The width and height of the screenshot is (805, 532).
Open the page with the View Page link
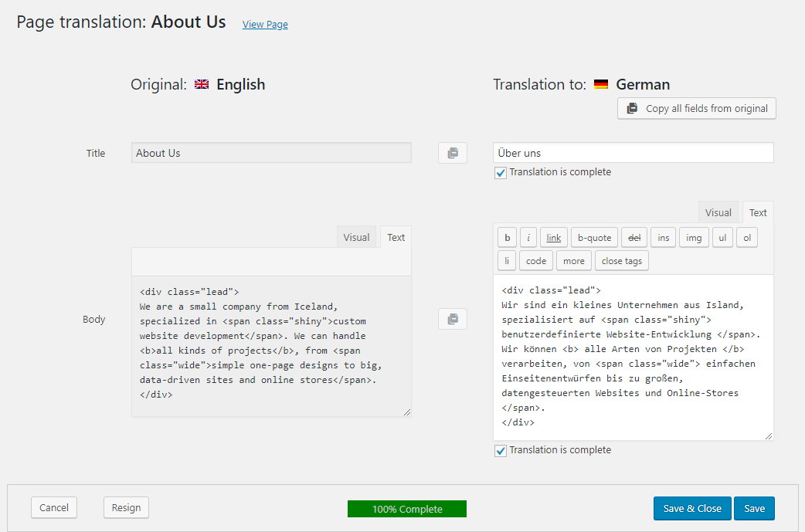pos(265,24)
